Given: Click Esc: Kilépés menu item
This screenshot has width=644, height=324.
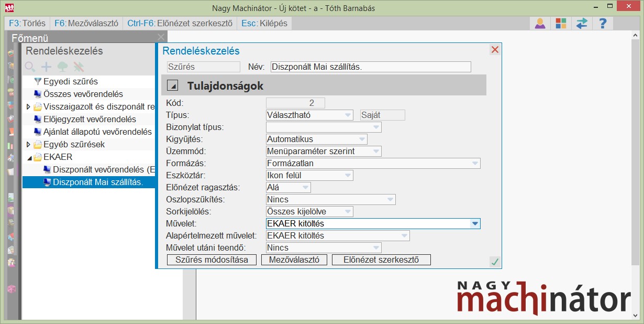Looking at the screenshot, I should pyautogui.click(x=264, y=23).
